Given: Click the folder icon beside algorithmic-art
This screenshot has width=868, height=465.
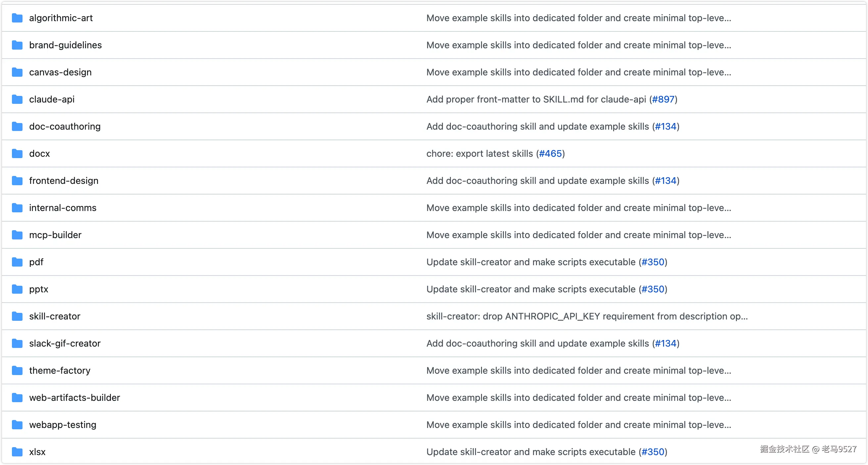Looking at the screenshot, I should [x=17, y=18].
